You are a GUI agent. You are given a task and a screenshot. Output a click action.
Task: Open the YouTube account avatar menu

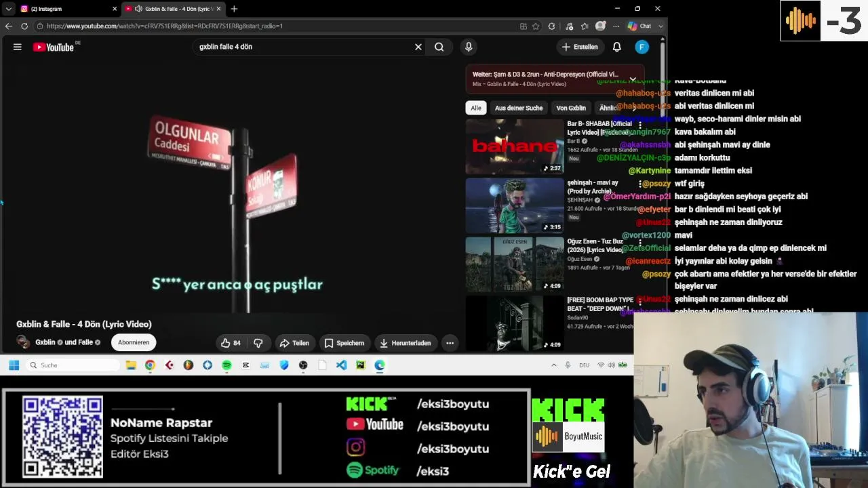pyautogui.click(x=642, y=47)
